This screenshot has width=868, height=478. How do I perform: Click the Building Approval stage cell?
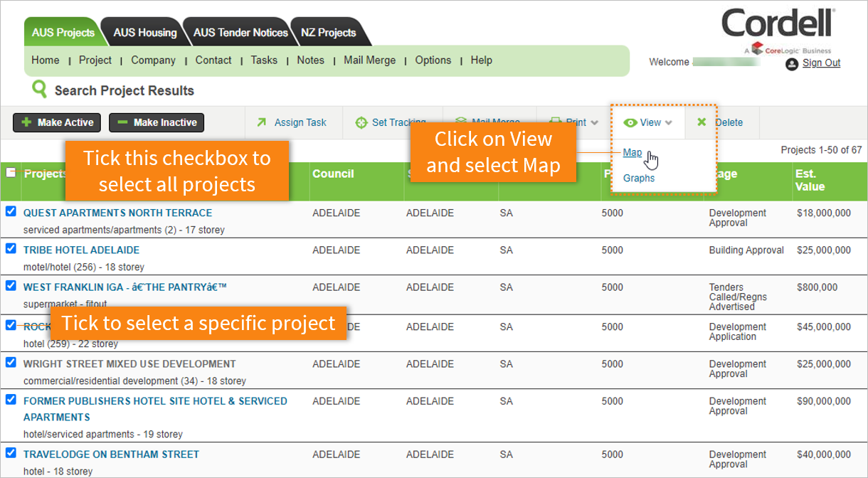pos(746,250)
